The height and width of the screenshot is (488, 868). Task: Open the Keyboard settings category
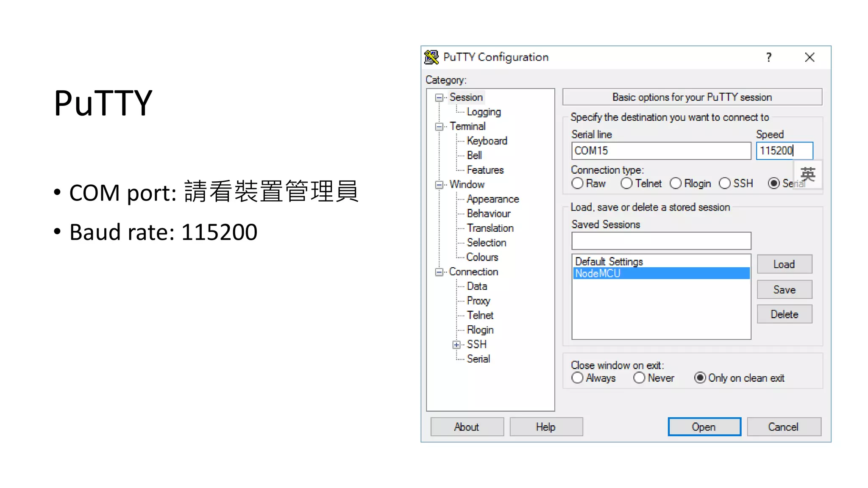pyautogui.click(x=487, y=141)
